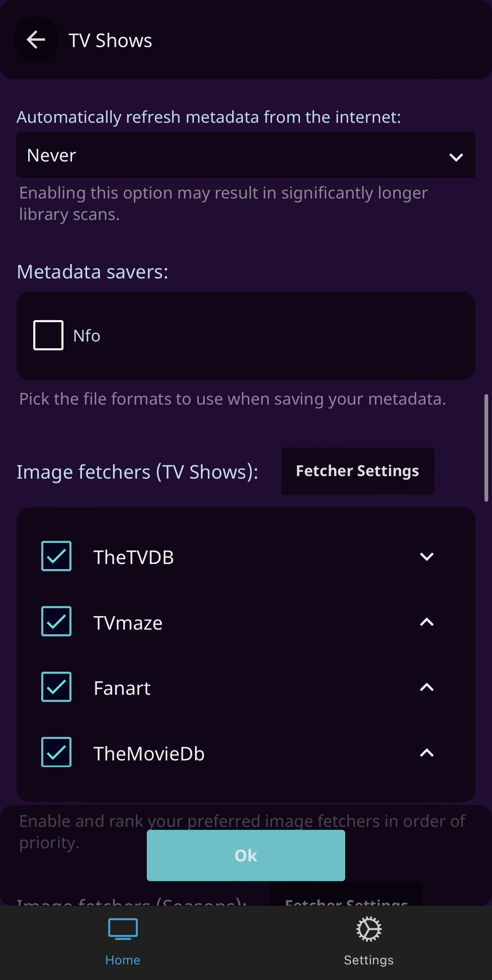
Task: Disable TheTVDB image fetcher
Action: click(56, 556)
